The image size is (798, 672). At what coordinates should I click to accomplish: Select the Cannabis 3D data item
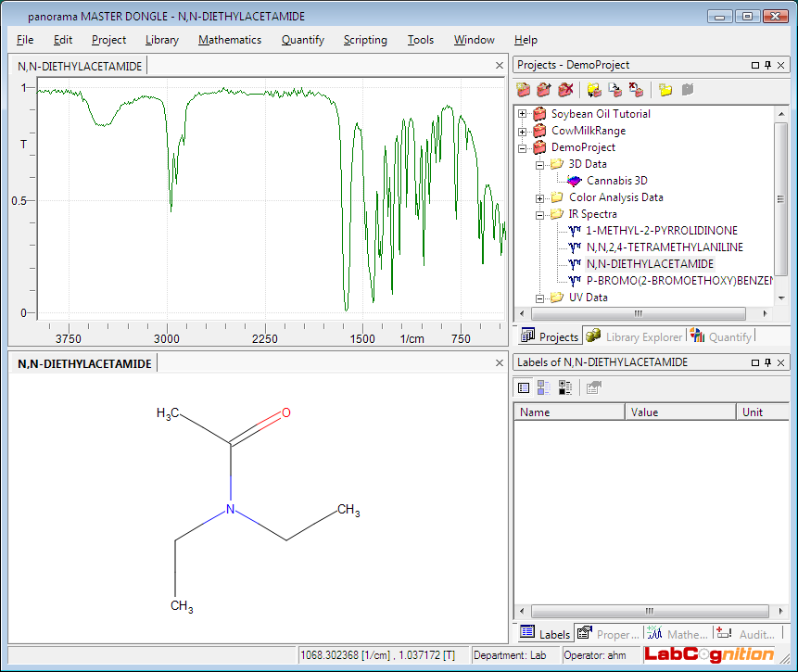tap(616, 181)
